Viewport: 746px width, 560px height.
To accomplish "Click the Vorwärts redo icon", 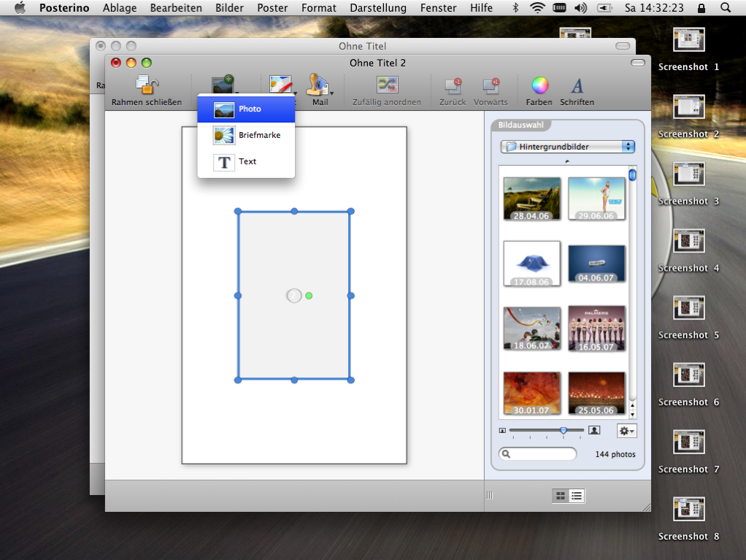I will (491, 85).
